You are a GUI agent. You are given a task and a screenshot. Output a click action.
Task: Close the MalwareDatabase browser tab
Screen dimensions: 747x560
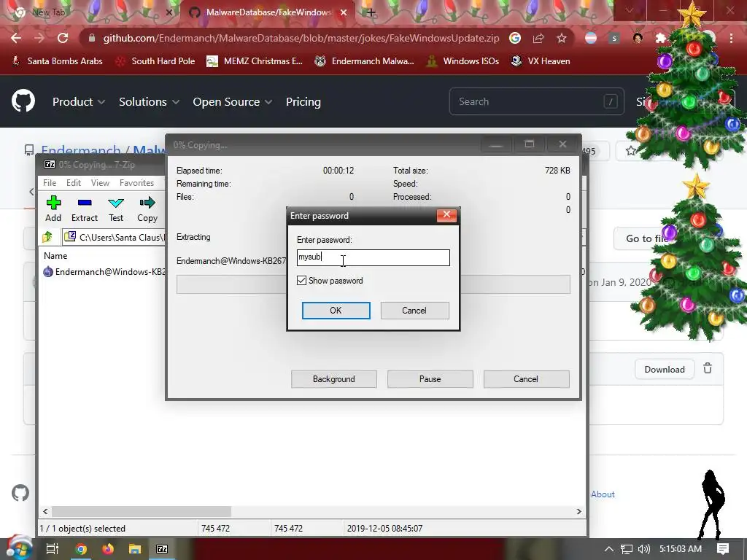[x=344, y=12]
